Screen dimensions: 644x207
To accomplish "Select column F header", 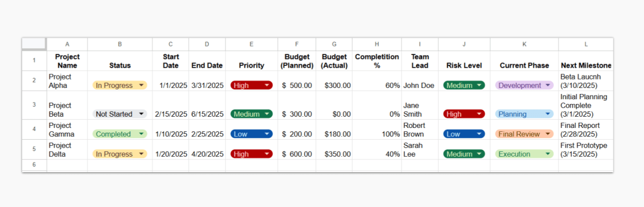I will point(297,44).
